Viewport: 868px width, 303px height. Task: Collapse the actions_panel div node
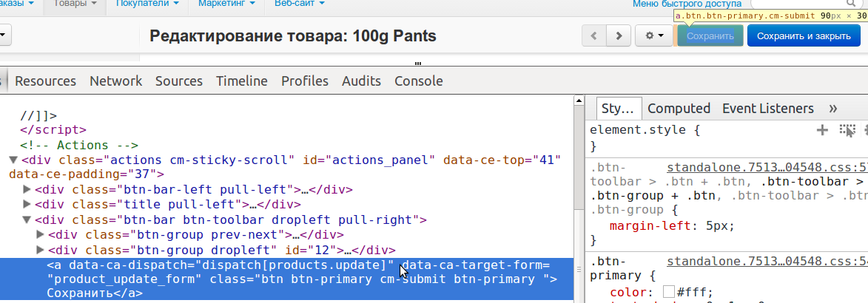coord(13,160)
